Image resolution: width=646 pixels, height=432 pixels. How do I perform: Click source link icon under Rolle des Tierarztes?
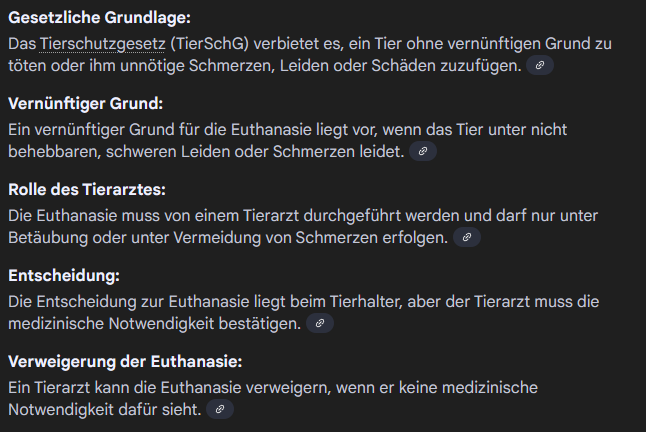(x=467, y=237)
